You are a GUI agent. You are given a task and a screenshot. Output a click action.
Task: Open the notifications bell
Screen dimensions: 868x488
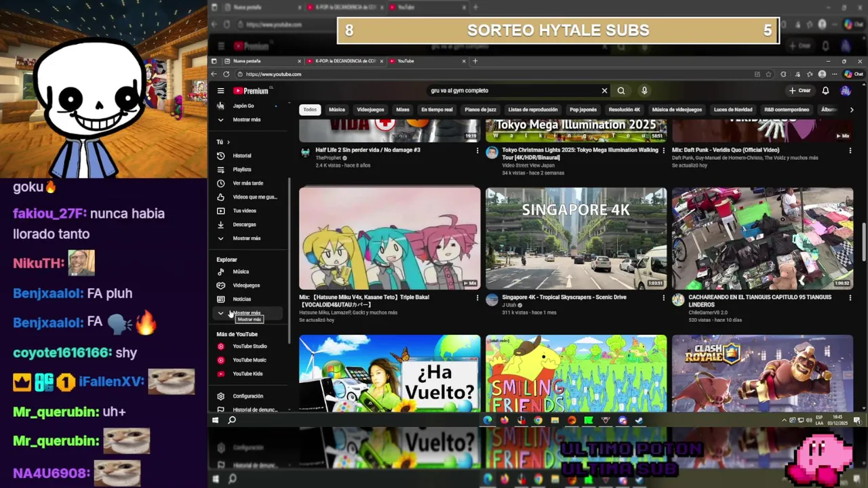(x=825, y=91)
